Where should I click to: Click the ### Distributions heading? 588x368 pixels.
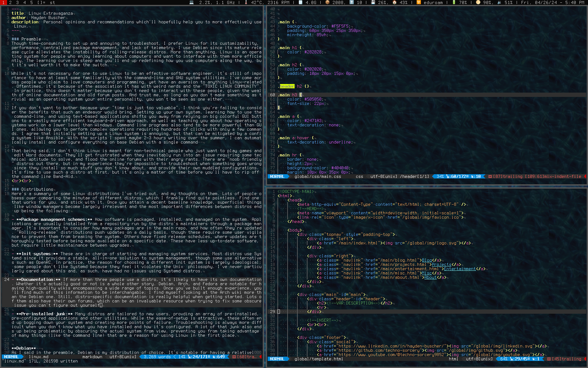click(32, 189)
